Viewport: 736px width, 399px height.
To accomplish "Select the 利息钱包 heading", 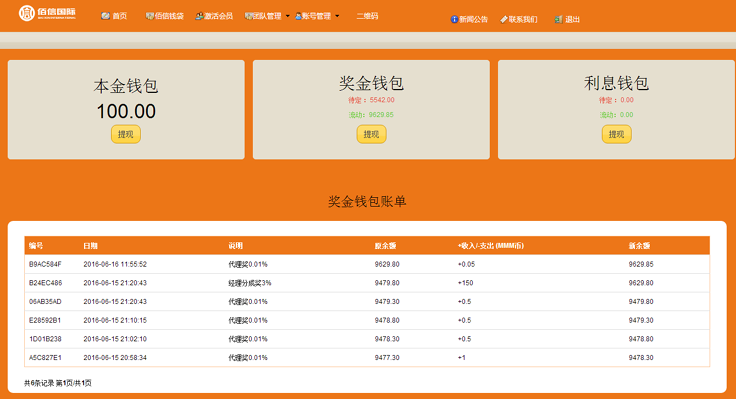I will click(616, 83).
